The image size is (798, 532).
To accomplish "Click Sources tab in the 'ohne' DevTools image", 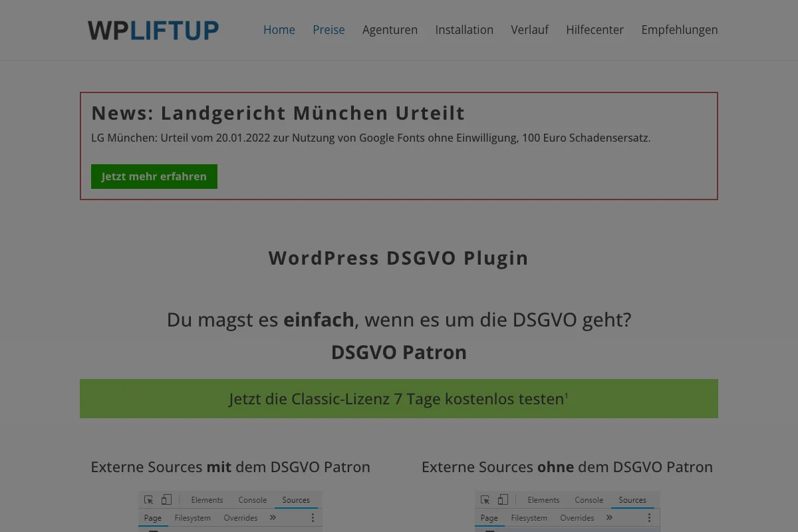I will click(632, 500).
